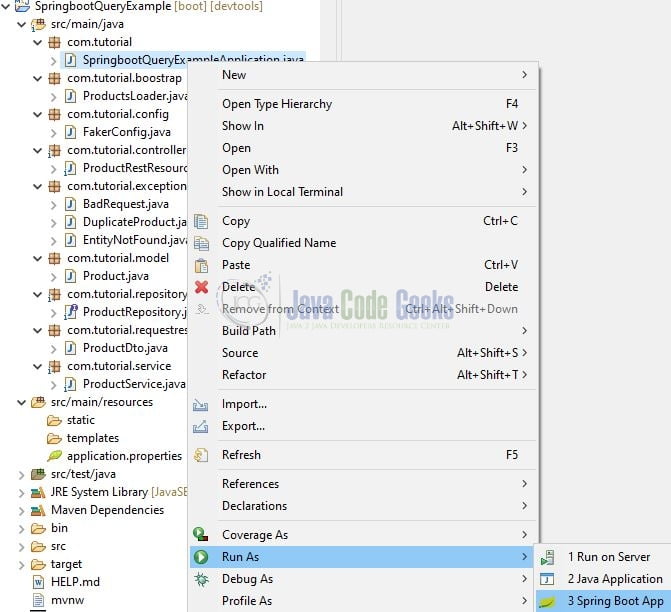Click the src/test/java source folder icon
Viewport: 671px width, 612px height.
[x=38, y=475]
